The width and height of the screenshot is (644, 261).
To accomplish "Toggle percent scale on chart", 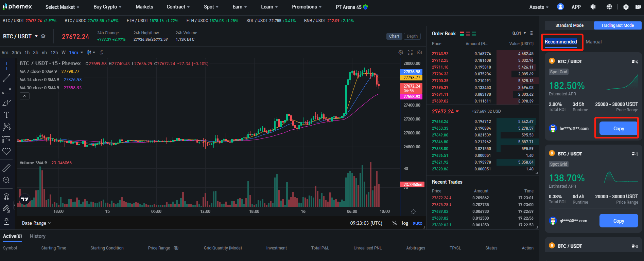I will click(394, 223).
